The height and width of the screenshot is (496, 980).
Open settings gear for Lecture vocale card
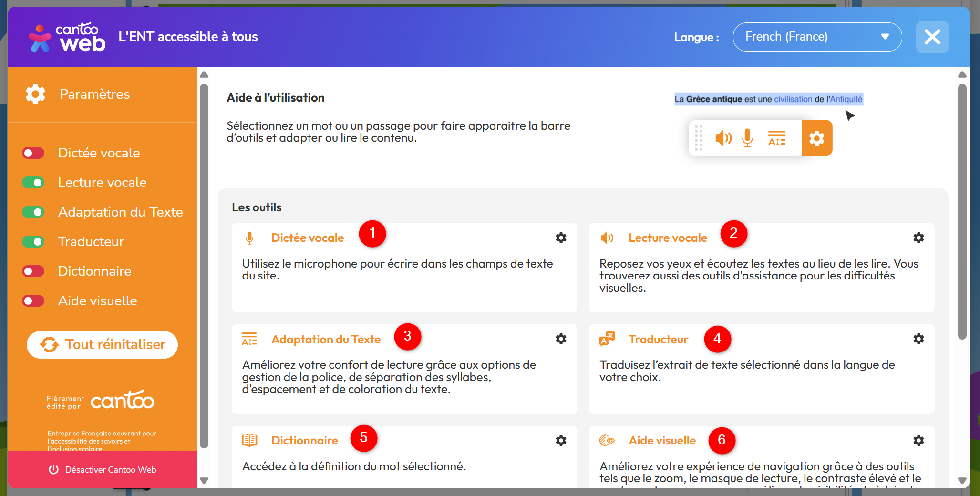[x=918, y=238]
